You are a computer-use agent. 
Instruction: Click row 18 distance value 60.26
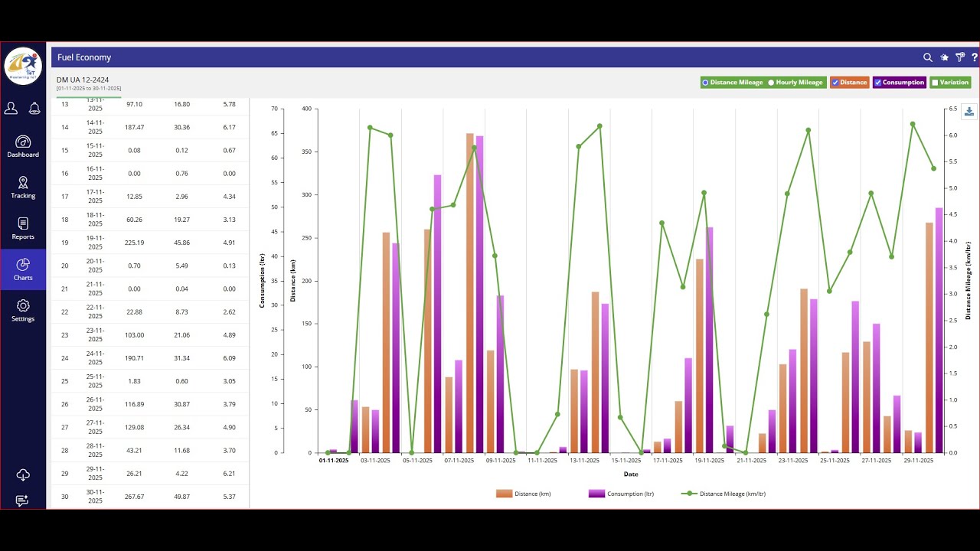tap(135, 220)
